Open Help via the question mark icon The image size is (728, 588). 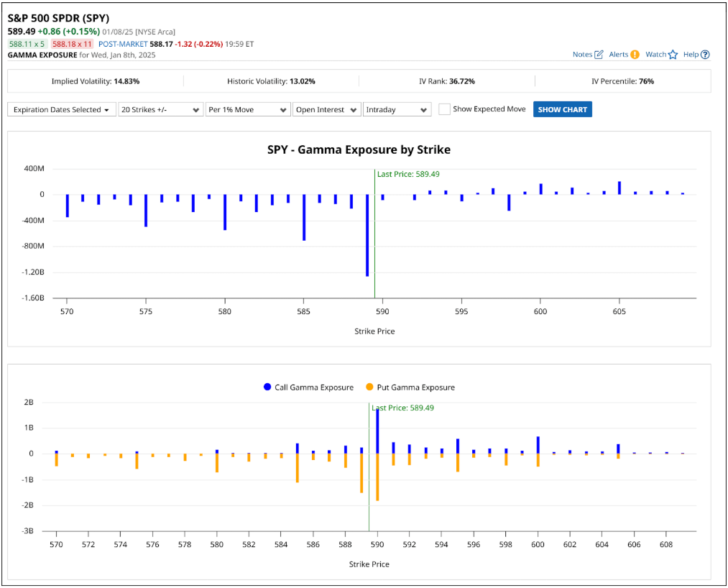tap(705, 55)
